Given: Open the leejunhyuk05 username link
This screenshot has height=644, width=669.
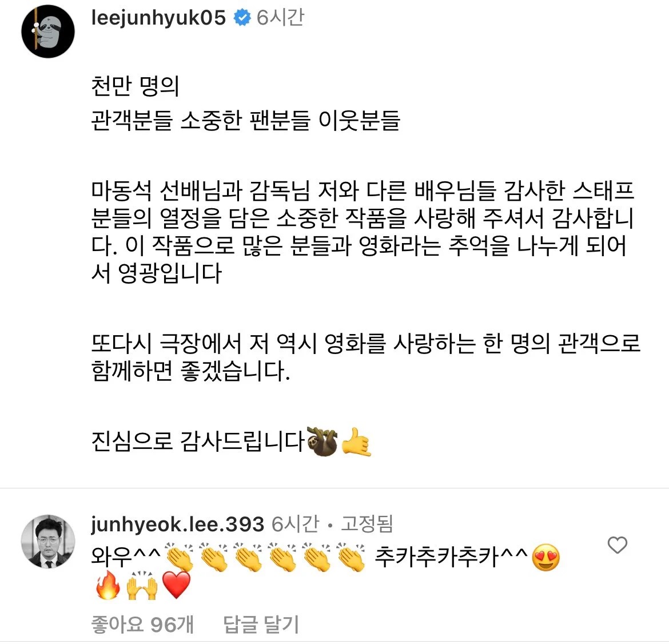Looking at the screenshot, I should [x=158, y=18].
